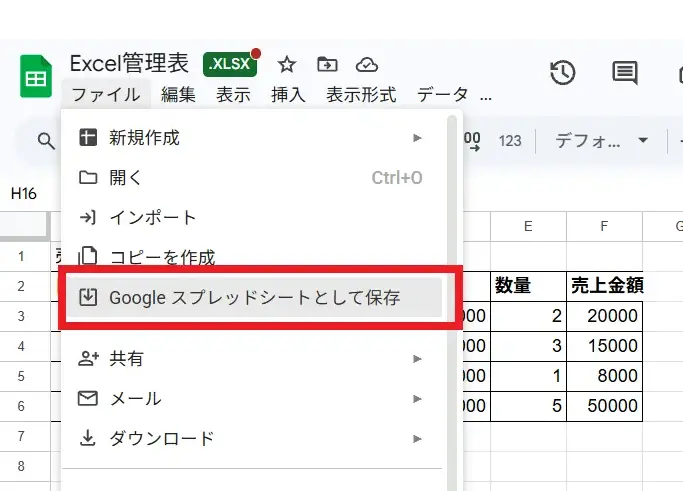683x491 pixels.
Task: Click quantity cell with value 1
Action: point(528,376)
